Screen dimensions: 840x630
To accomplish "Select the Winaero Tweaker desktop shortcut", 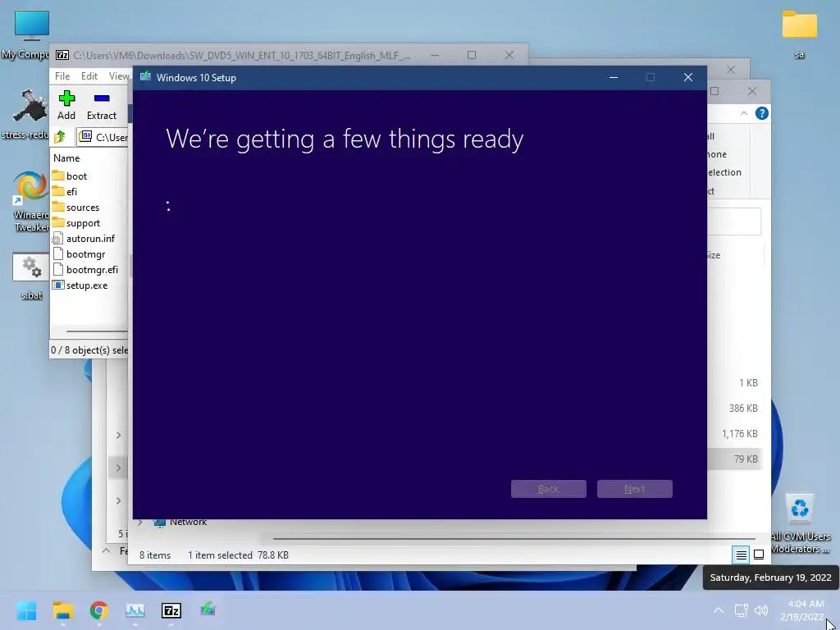I will pyautogui.click(x=31, y=201).
